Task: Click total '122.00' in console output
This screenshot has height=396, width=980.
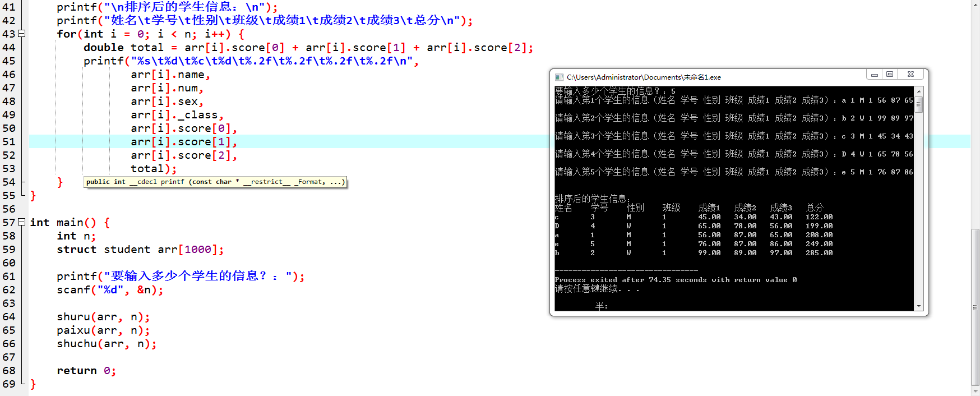Action: coord(819,217)
